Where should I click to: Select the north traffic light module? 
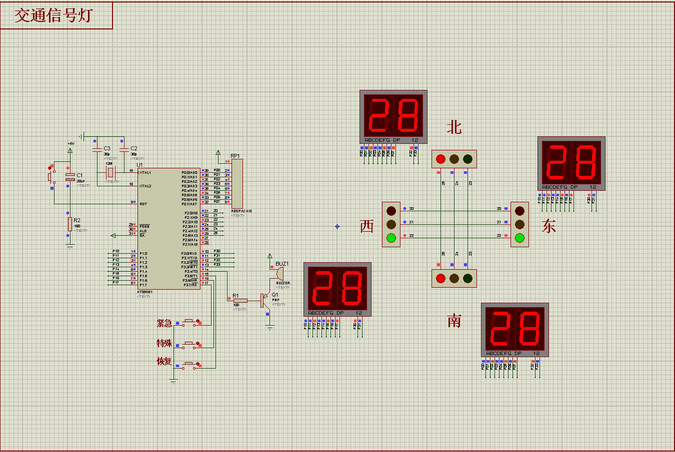(x=454, y=159)
